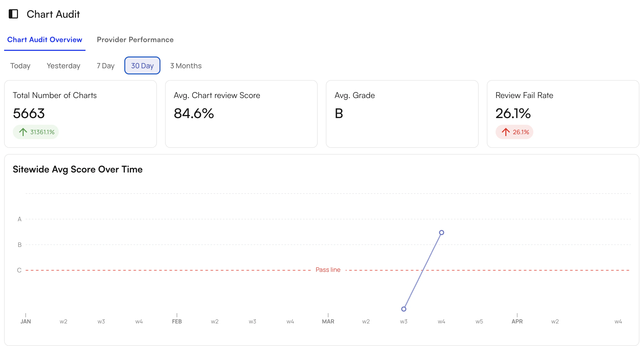This screenshot has height=346, width=644.
Task: Switch to the Provider Performance tab
Action: [135, 40]
